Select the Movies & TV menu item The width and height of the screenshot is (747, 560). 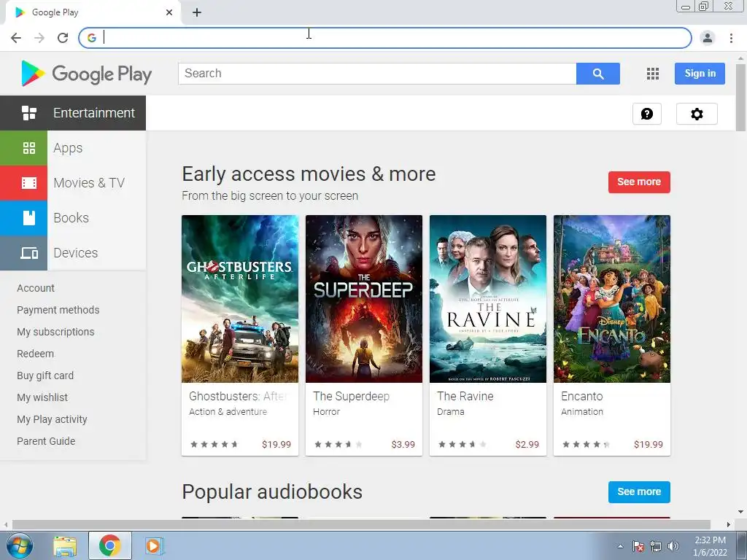click(89, 183)
